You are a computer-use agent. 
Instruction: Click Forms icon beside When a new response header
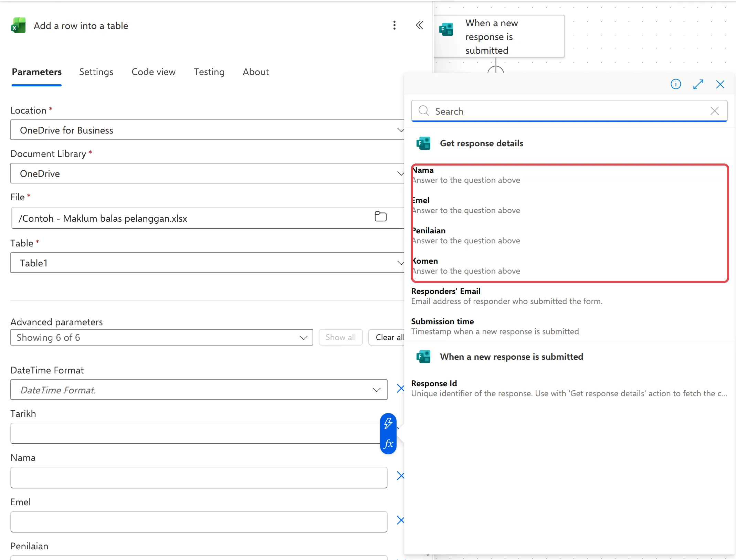[423, 357]
